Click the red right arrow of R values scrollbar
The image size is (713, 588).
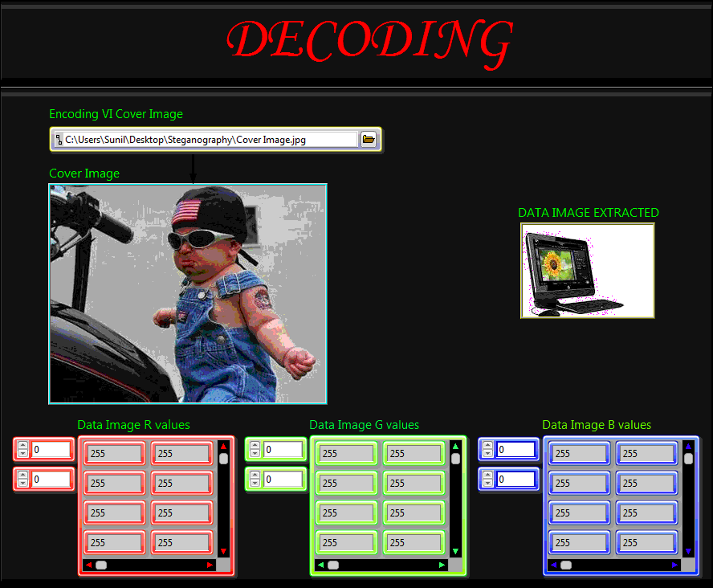click(210, 566)
